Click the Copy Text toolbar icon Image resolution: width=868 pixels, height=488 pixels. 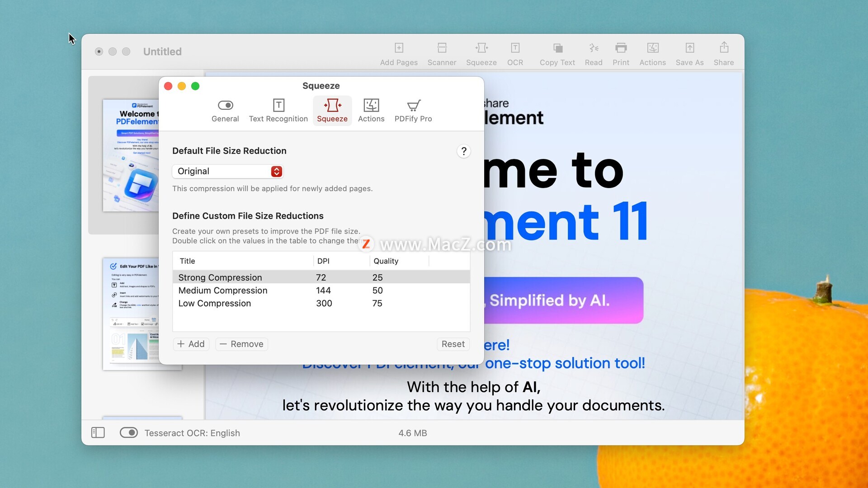pyautogui.click(x=557, y=53)
